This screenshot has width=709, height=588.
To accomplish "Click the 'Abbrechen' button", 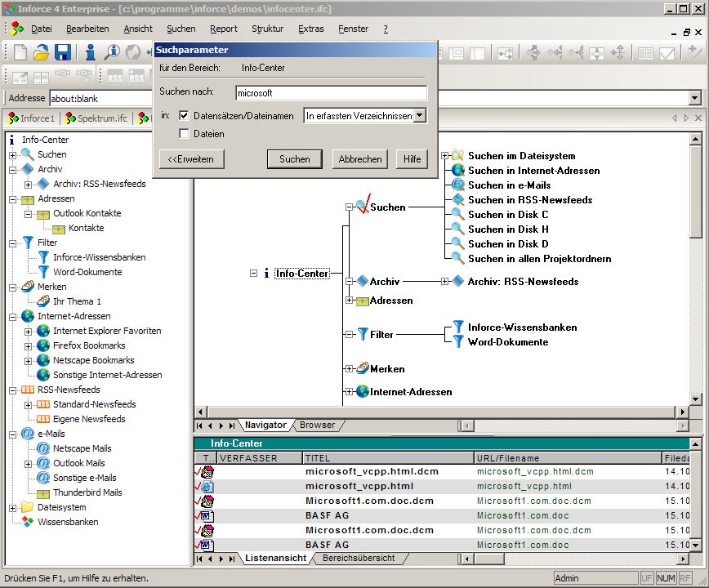I will [x=360, y=159].
